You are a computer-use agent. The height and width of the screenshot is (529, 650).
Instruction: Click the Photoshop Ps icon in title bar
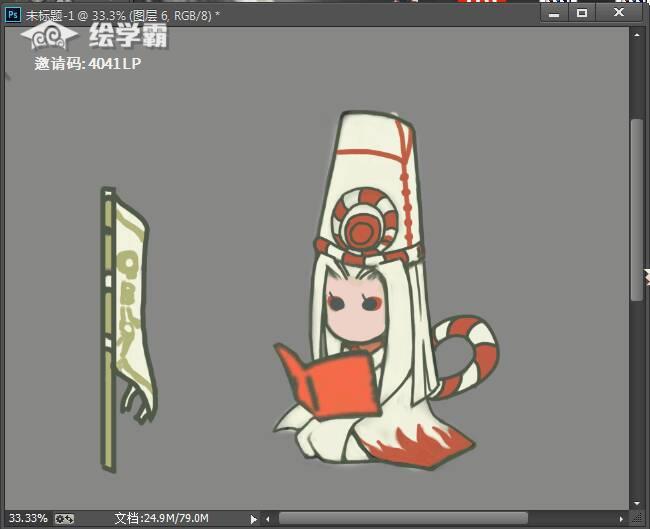(12, 15)
